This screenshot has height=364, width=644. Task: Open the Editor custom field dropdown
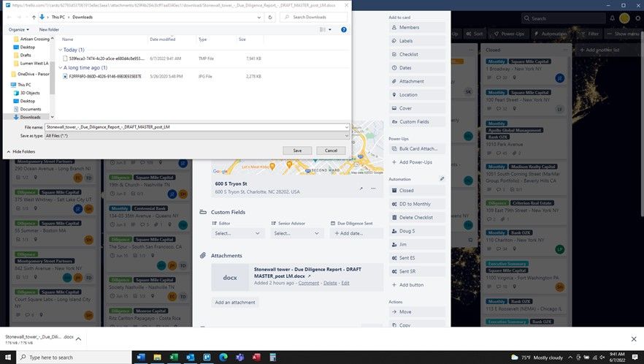click(237, 233)
